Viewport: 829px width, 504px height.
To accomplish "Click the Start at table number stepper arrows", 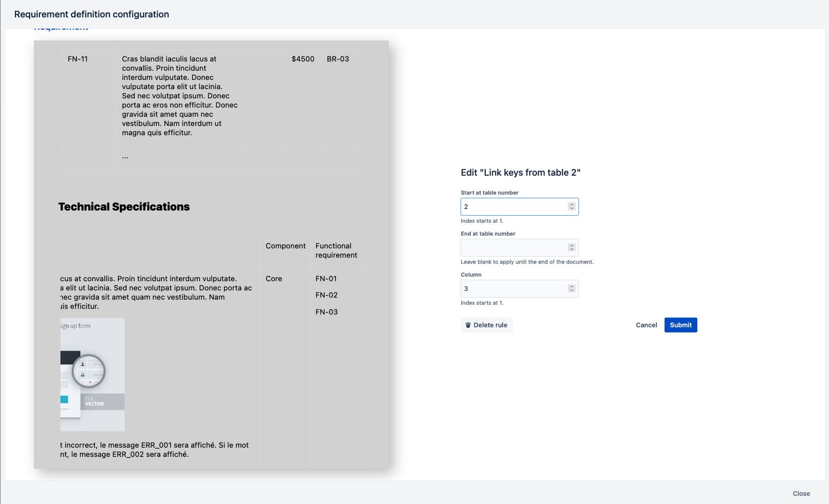I will click(x=572, y=207).
